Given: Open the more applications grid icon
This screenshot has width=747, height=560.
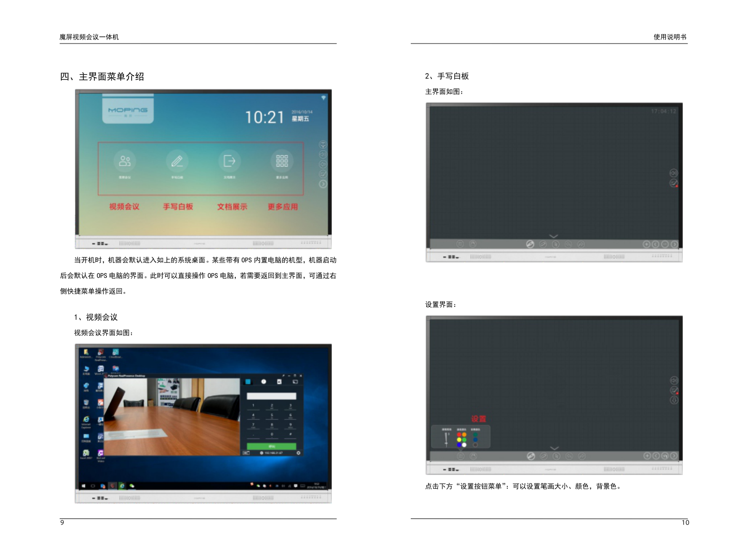Looking at the screenshot, I should (x=282, y=161).
